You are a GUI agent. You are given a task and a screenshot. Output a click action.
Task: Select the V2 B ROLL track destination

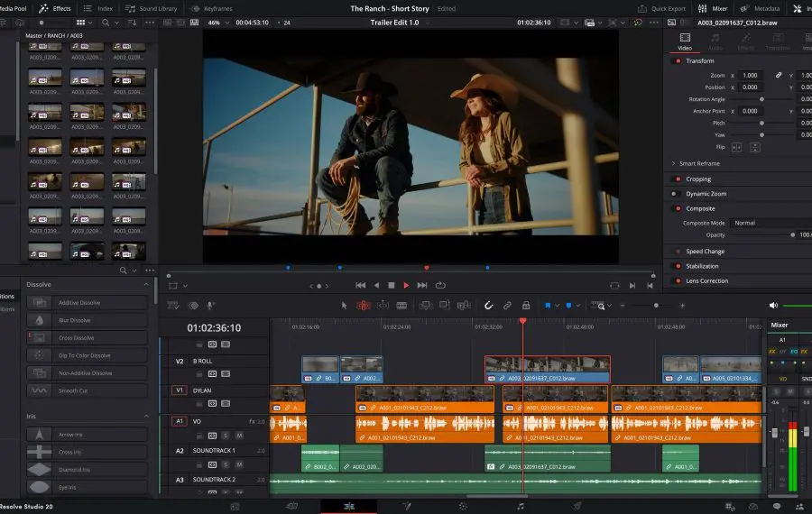pos(180,362)
